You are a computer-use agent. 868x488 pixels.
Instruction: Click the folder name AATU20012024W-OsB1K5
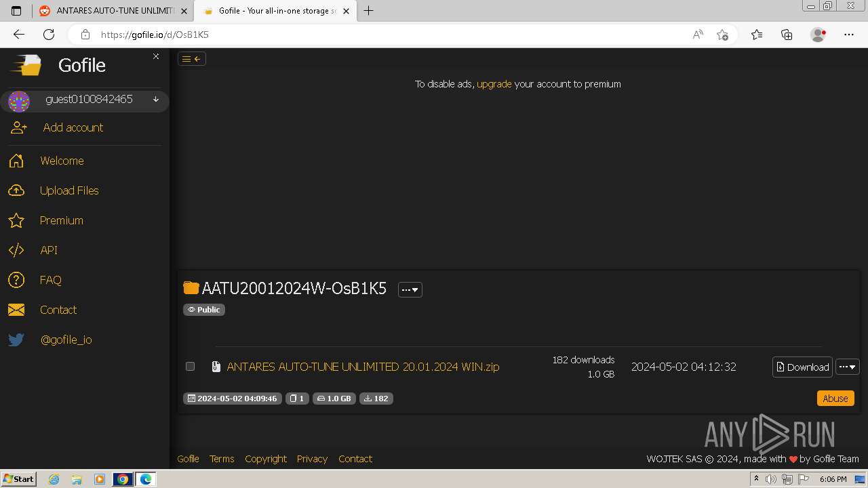pos(294,289)
